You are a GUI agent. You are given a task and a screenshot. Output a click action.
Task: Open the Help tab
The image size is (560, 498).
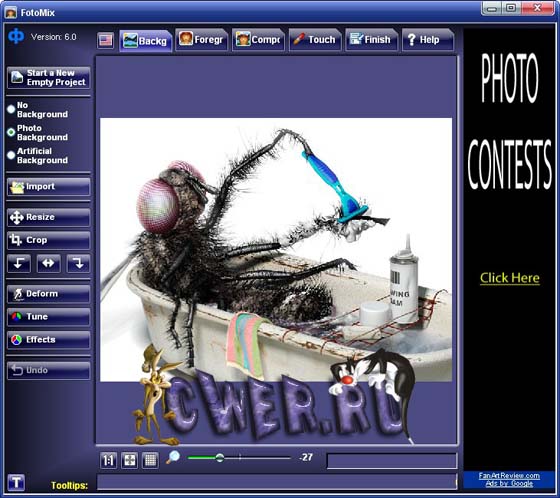click(428, 40)
